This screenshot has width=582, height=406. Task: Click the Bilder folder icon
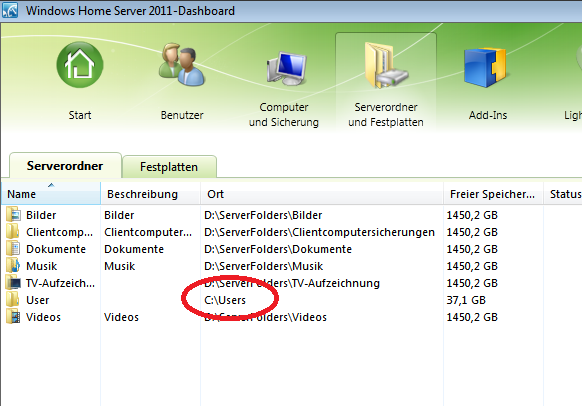click(13, 215)
